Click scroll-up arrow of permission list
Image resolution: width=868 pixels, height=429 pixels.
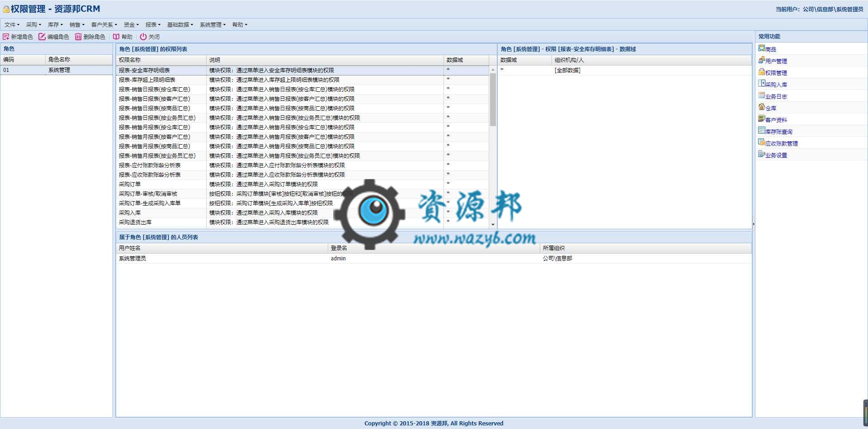point(493,69)
